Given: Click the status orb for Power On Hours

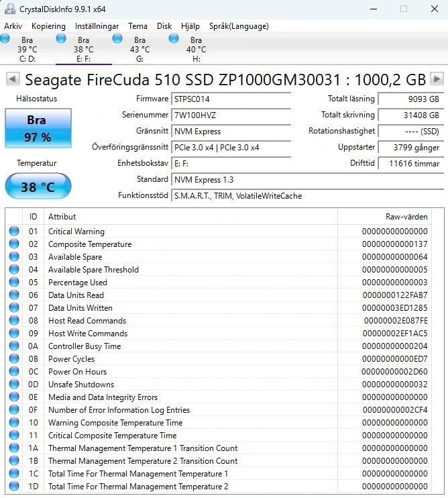Looking at the screenshot, I should pos(14,371).
